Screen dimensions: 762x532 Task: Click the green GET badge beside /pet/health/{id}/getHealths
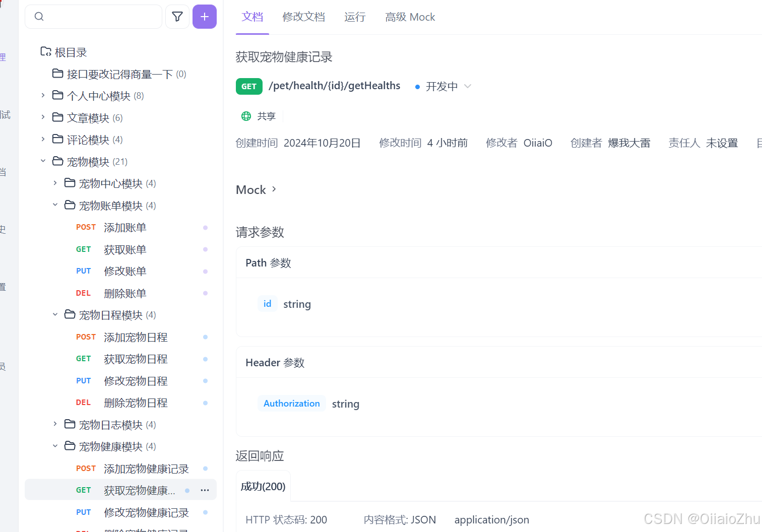(x=249, y=86)
